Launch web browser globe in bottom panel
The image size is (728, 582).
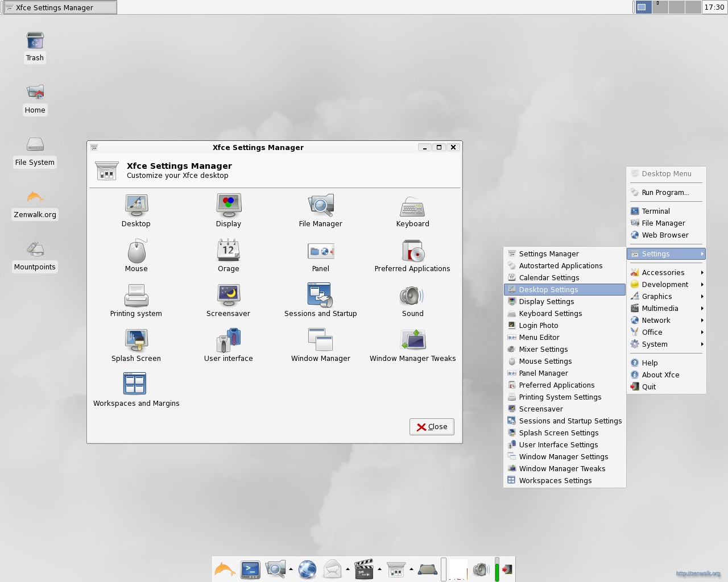click(307, 569)
